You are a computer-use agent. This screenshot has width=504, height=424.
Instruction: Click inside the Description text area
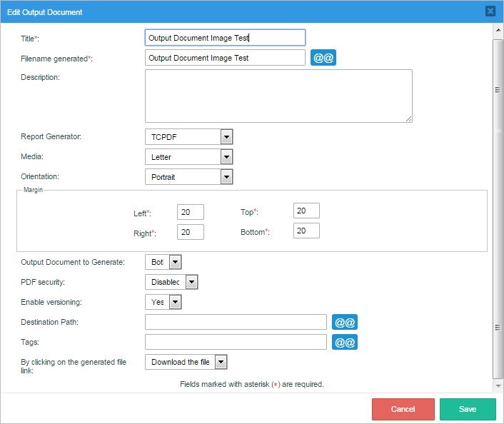[x=278, y=96]
